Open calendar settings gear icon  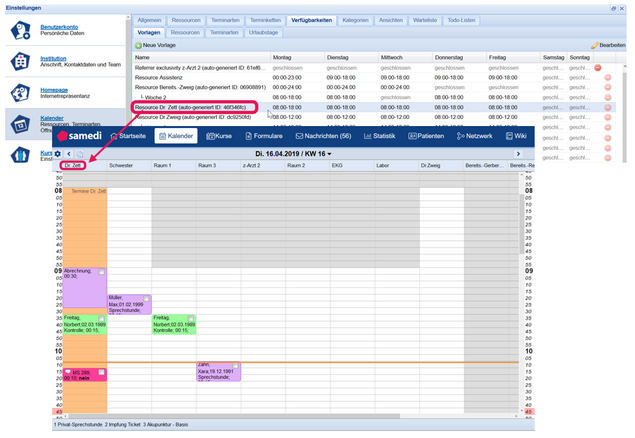(58, 154)
